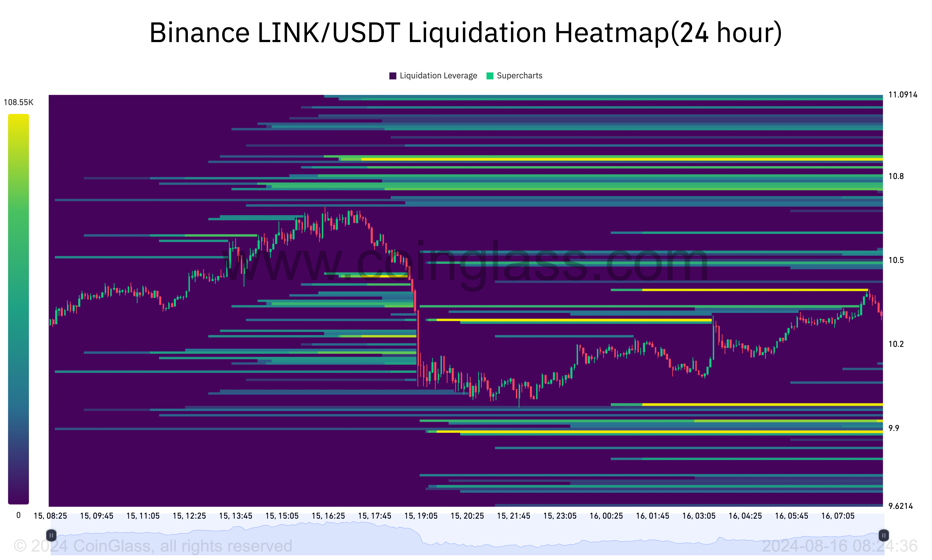This screenshot has height=560, width=932.
Task: Click the 16, 03:05 time axis label
Action: coord(699,516)
